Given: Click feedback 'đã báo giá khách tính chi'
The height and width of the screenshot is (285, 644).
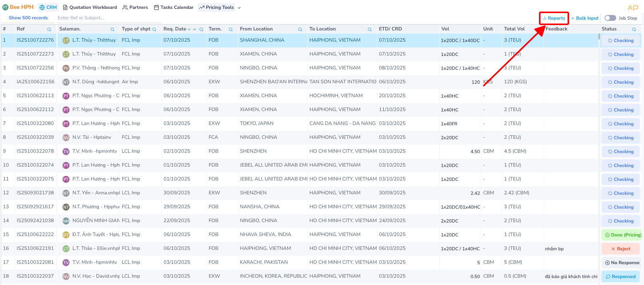Looking at the screenshot, I should tap(571, 277).
